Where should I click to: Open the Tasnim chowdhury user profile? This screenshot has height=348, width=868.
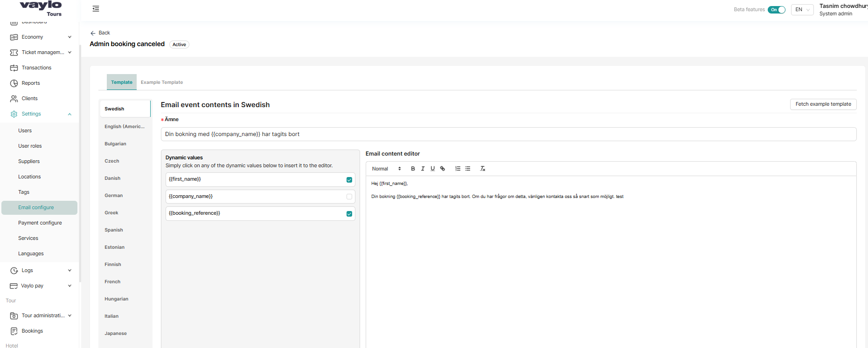coord(843,10)
